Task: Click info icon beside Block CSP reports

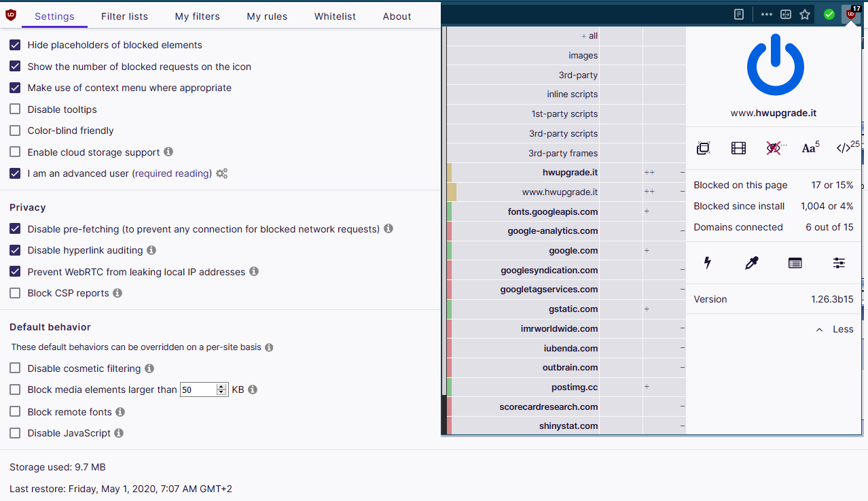Action: click(x=117, y=293)
